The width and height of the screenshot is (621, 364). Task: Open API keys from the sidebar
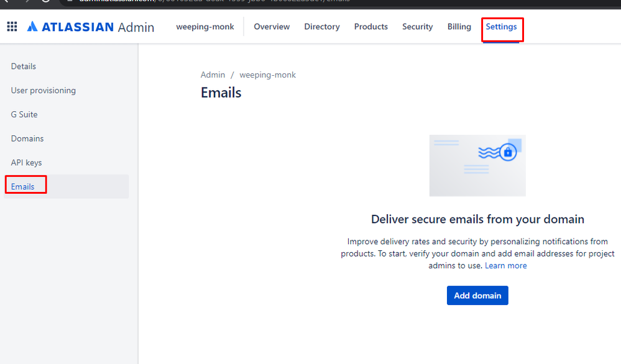tap(26, 162)
